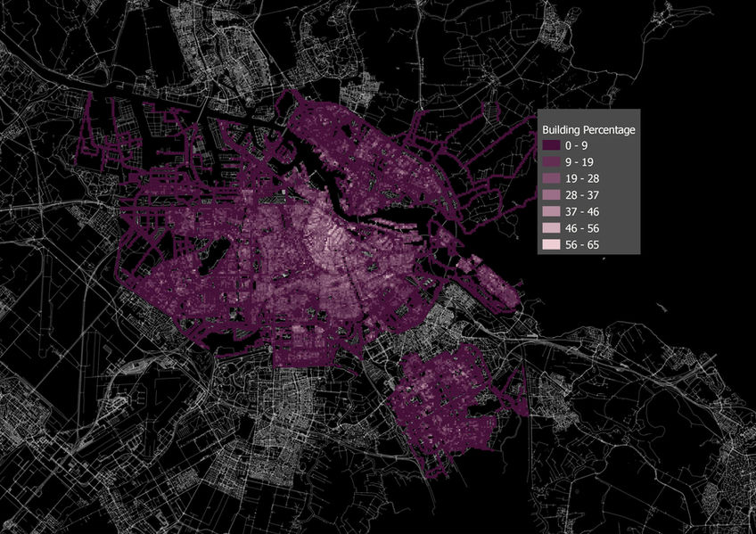The width and height of the screenshot is (756, 534).
Task: Click the 0 - 9 legend color swatch
Action: 551,145
